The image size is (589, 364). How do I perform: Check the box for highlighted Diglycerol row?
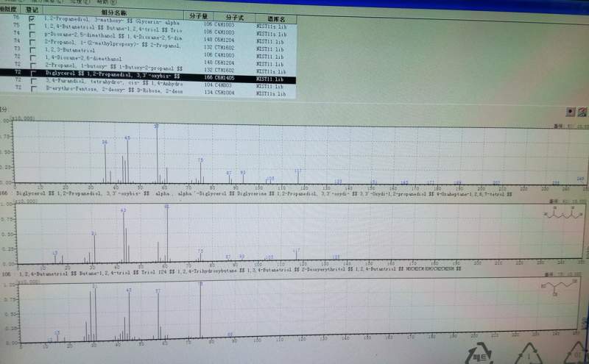[33, 74]
